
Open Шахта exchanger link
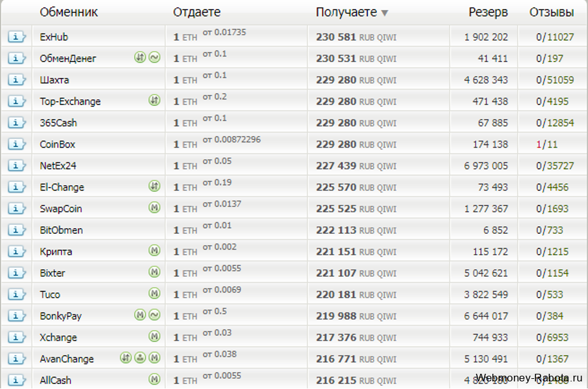pos(54,80)
